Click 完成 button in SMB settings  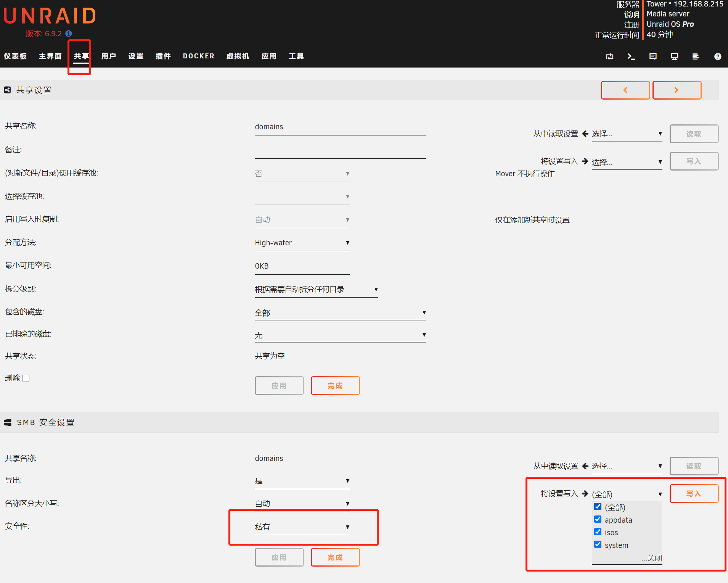[335, 557]
